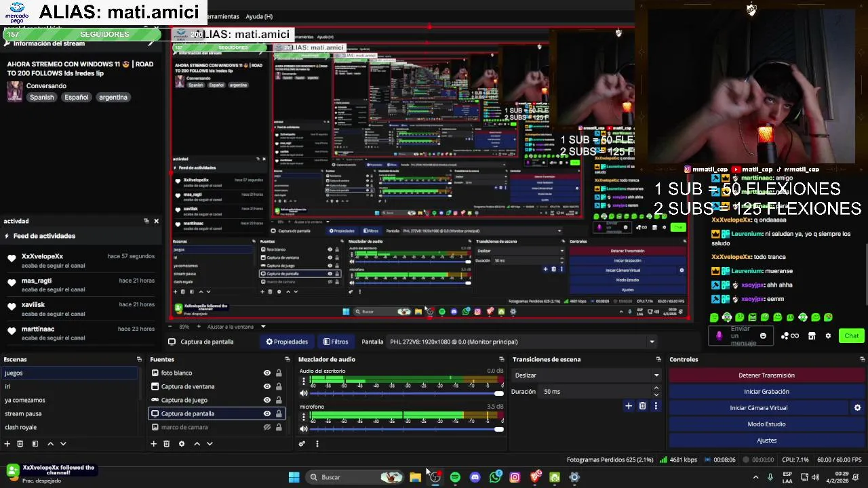868x488 pixels.
Task: Add a scene transition with plus icon
Action: click(x=629, y=406)
